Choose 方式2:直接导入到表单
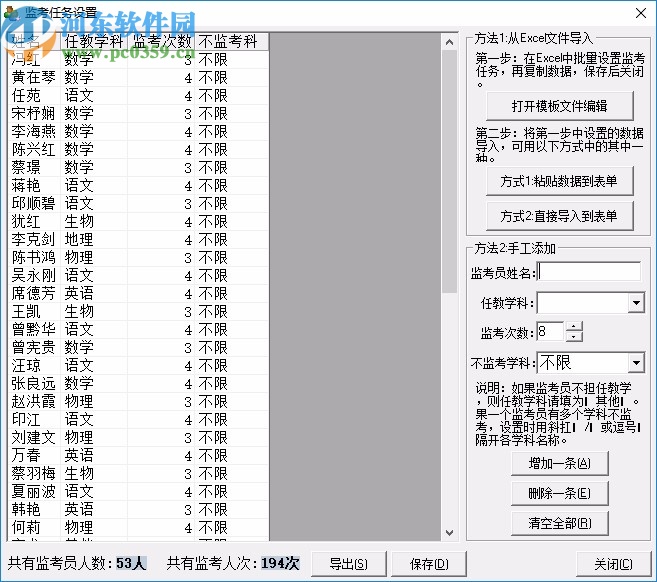The height and width of the screenshot is (582, 657). pos(559,216)
